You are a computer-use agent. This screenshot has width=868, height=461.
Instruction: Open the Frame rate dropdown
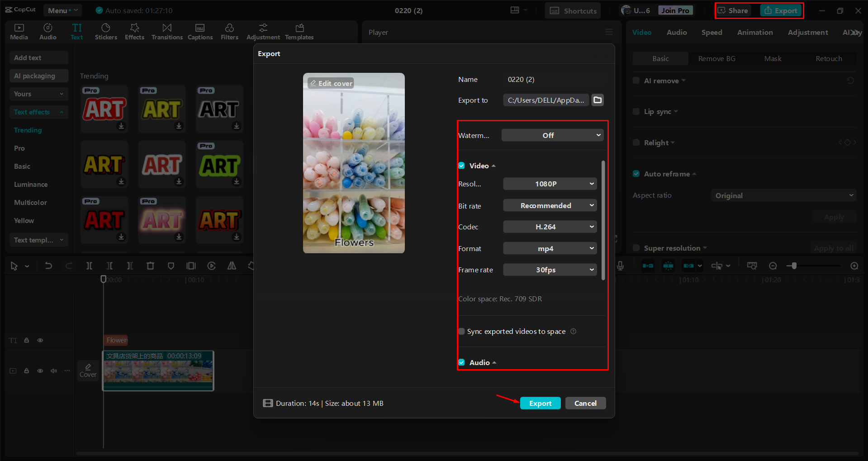click(x=550, y=270)
